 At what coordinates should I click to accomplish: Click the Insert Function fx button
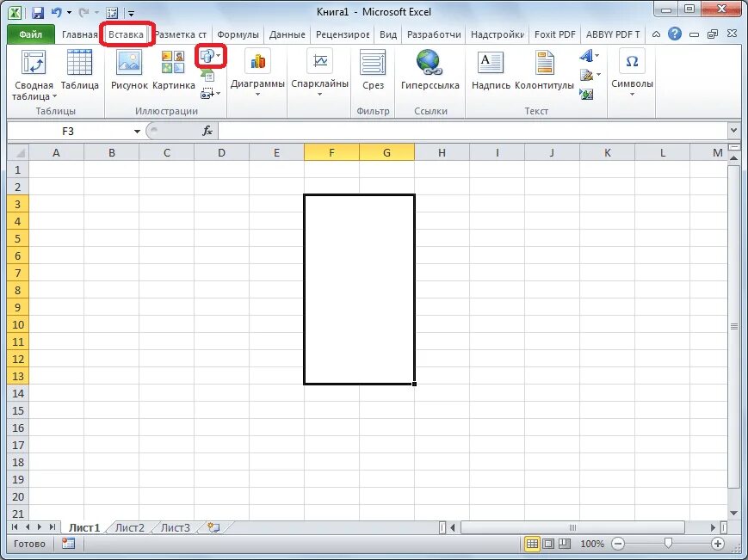click(x=207, y=131)
